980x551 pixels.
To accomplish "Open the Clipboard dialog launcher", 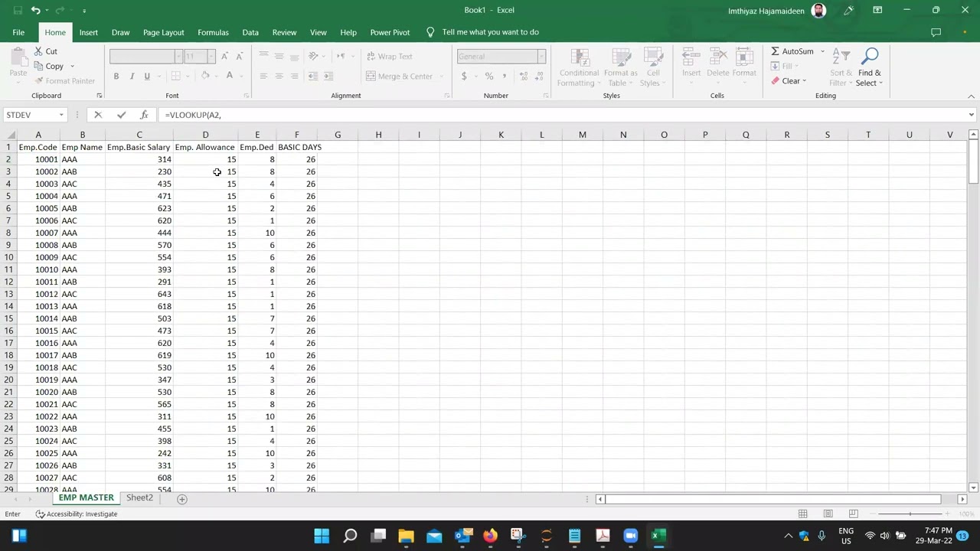I will (99, 96).
